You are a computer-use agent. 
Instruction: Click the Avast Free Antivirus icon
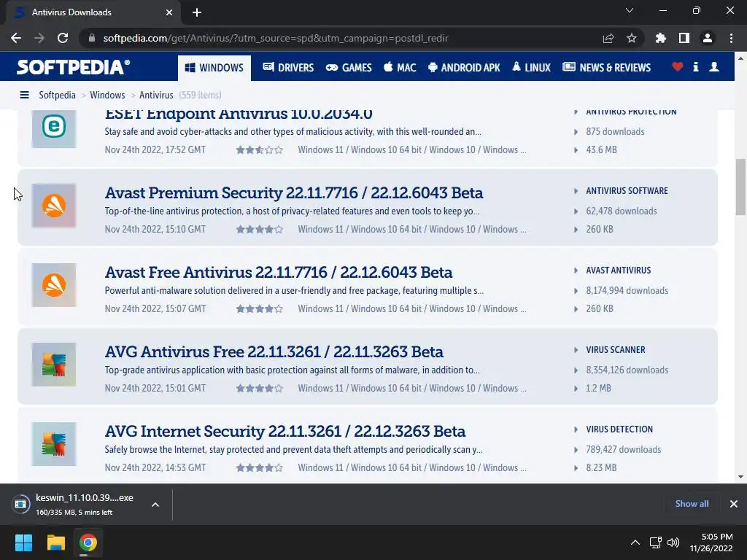pyautogui.click(x=54, y=285)
